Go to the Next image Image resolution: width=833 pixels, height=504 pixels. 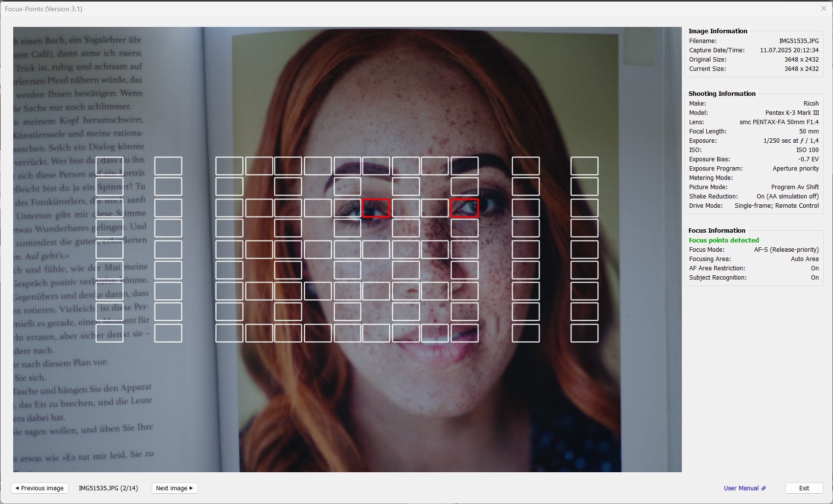click(x=174, y=488)
